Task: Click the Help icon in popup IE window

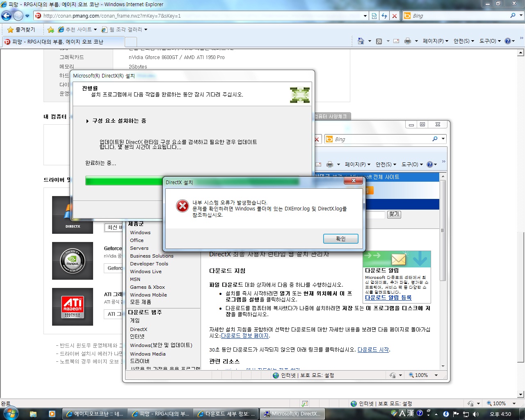Action: pos(429,164)
